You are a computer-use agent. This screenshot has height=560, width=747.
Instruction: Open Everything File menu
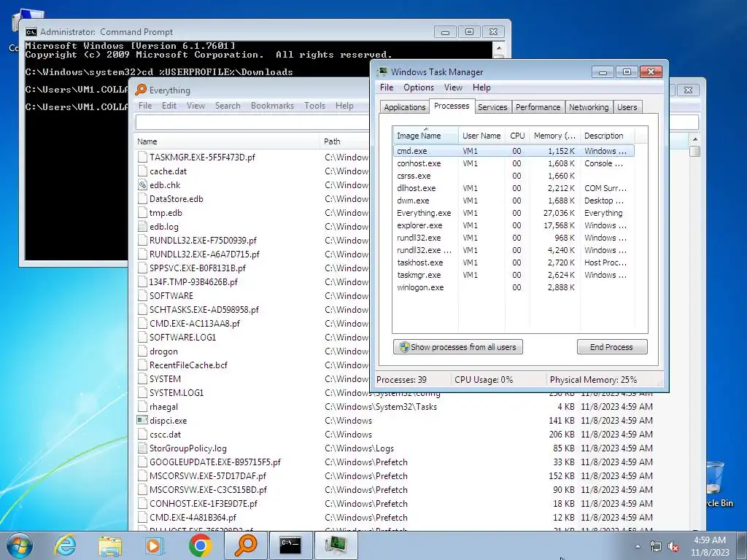coord(145,106)
